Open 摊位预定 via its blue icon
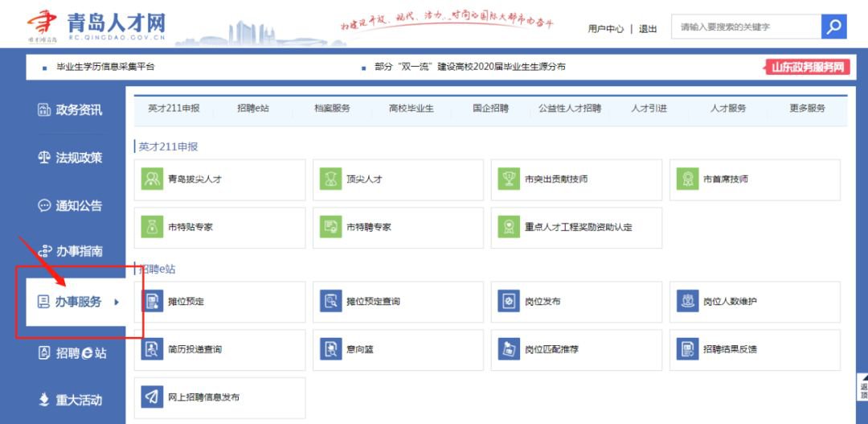Screen dimensions: 868x424 pos(152,302)
